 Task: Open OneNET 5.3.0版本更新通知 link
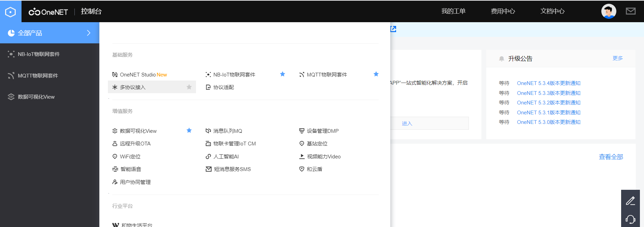tap(549, 122)
